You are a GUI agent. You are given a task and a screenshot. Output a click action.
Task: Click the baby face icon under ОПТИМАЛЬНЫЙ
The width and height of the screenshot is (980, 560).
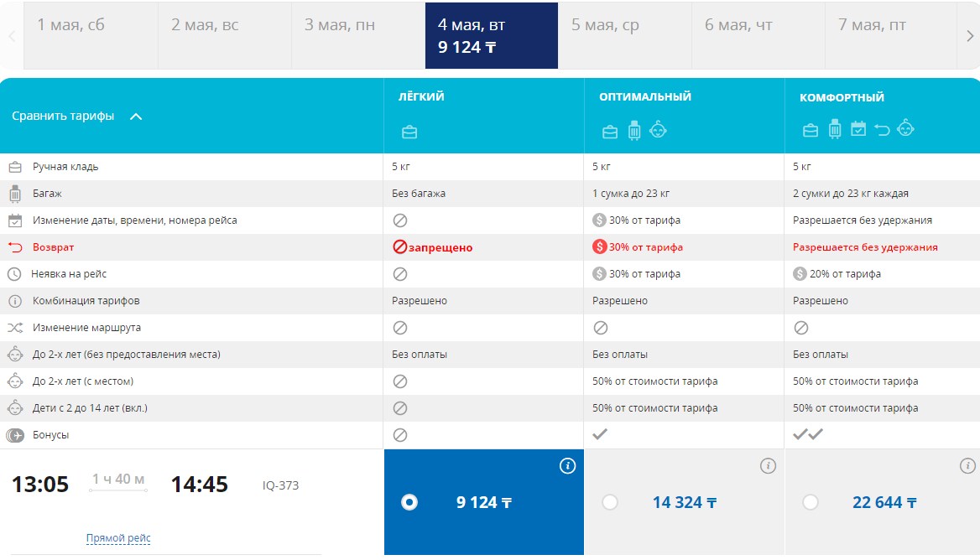[659, 130]
